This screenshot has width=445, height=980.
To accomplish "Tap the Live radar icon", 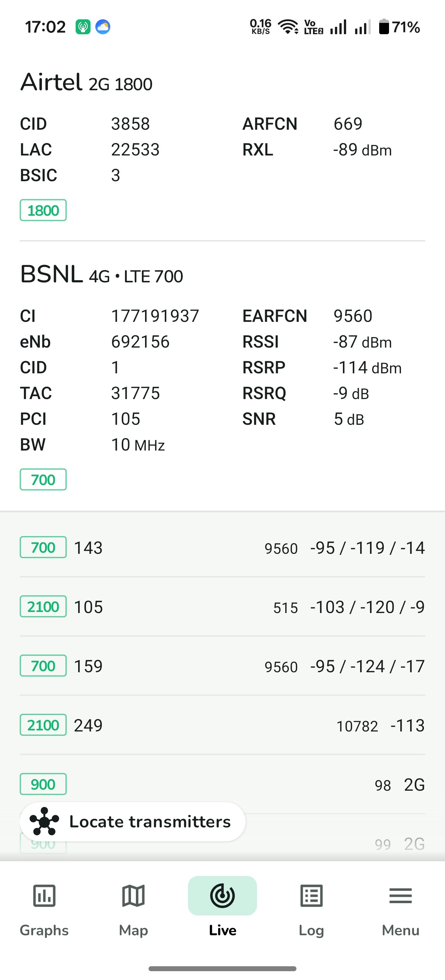I will tap(222, 895).
